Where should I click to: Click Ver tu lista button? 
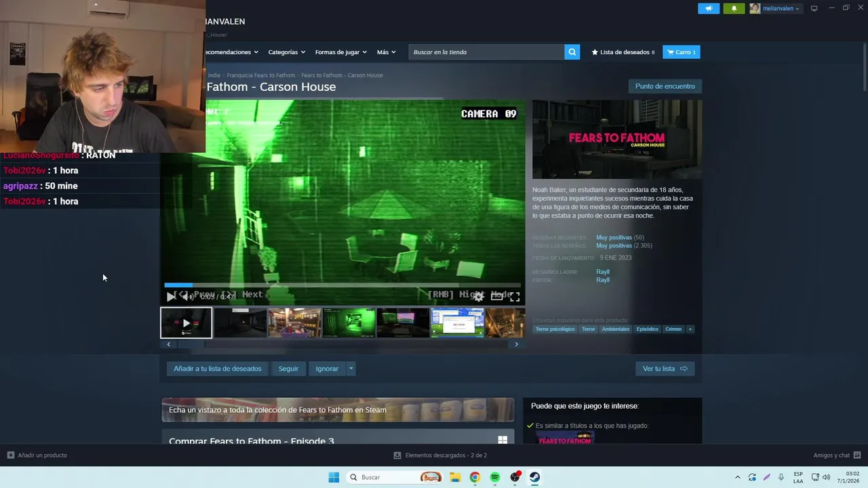point(665,369)
